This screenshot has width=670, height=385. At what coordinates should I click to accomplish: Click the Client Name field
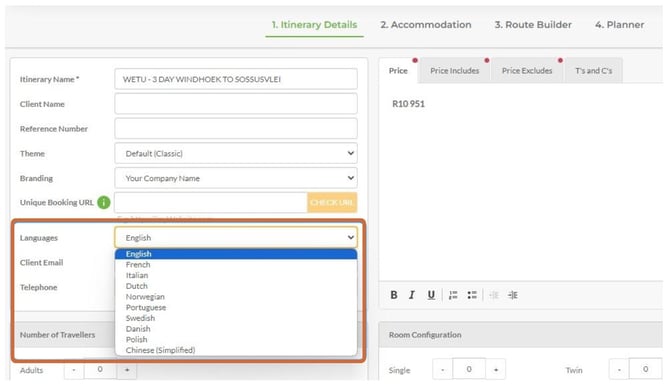[236, 104]
